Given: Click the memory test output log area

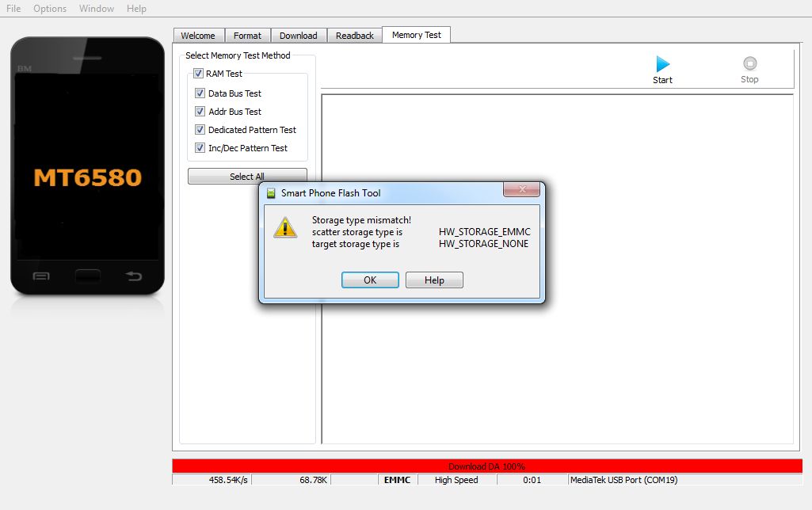Looking at the screenshot, I should point(557,269).
